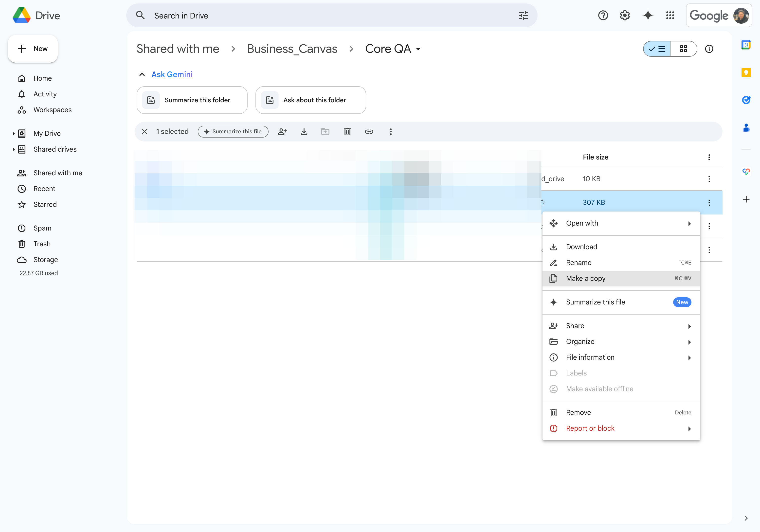The width and height of the screenshot is (760, 532).
Task: Open search filter options icon
Action: 523,16
